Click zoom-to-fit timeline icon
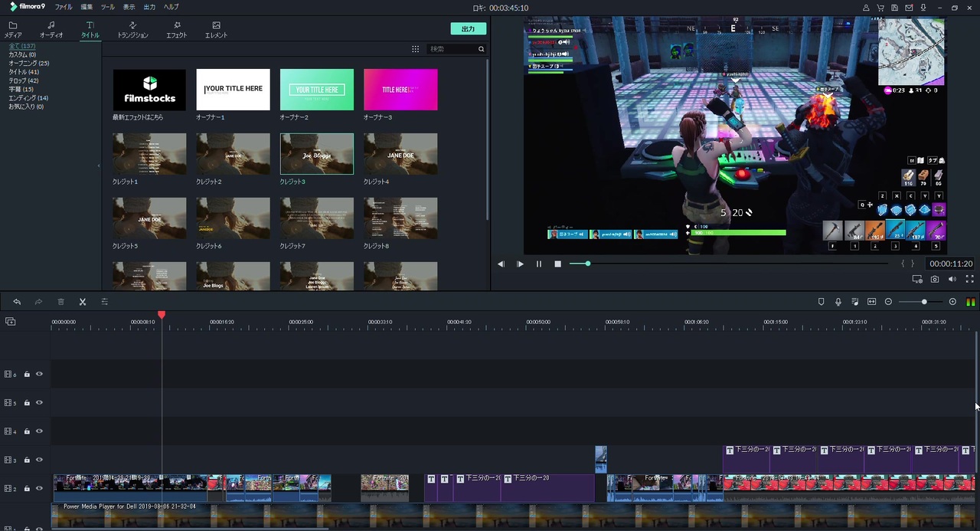Viewport: 980px width, 531px height. pyautogui.click(x=871, y=302)
